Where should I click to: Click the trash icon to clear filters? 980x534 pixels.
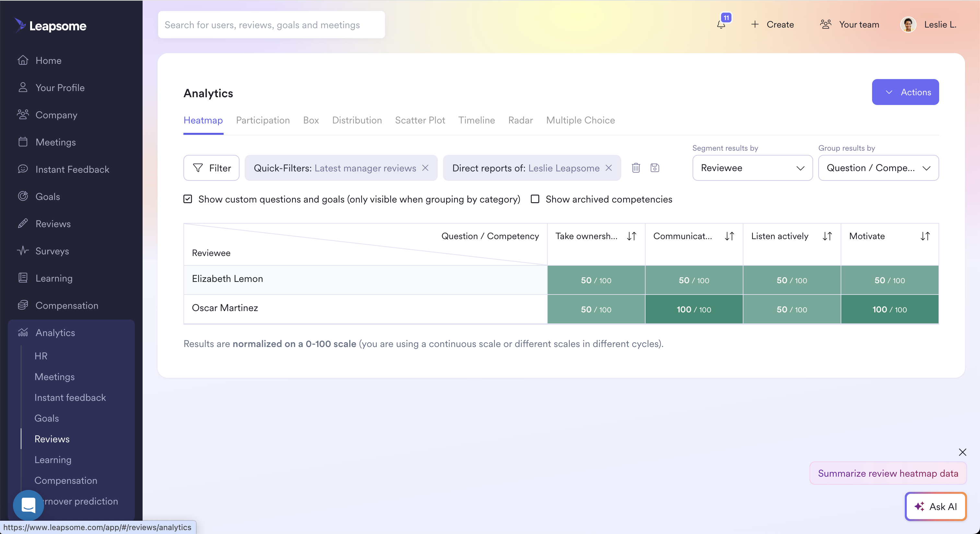click(x=636, y=168)
